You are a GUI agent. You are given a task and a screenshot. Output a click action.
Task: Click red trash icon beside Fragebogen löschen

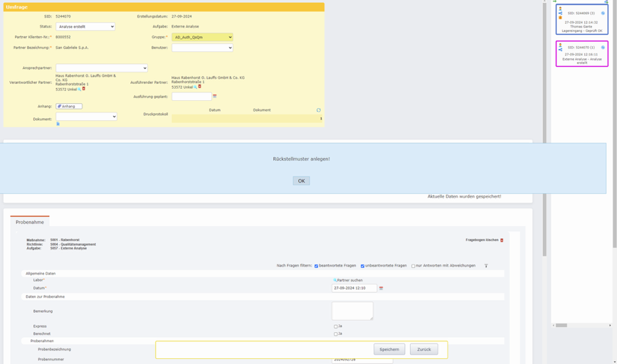click(502, 240)
